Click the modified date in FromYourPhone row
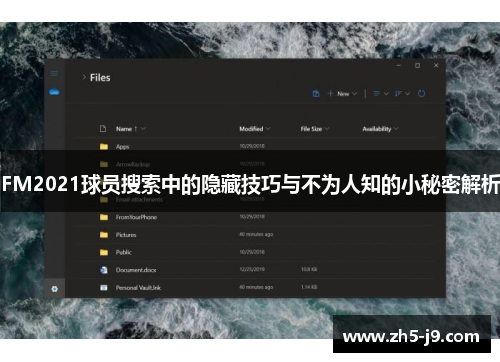This screenshot has width=500, height=362. click(x=252, y=217)
